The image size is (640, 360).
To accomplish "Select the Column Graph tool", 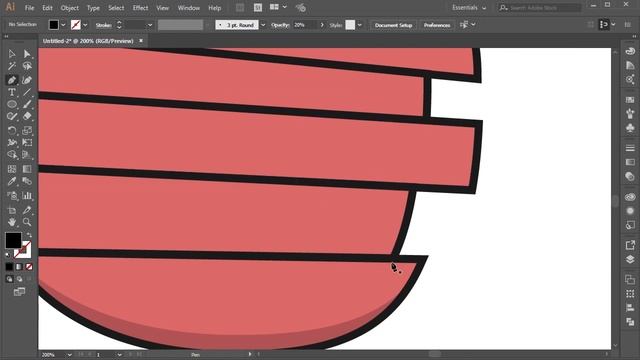I will click(x=27, y=196).
